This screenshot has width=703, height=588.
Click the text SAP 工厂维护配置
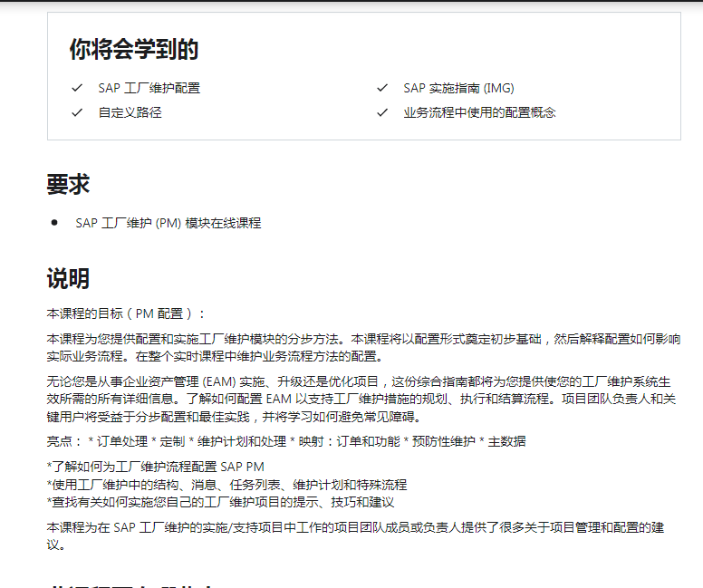(149, 88)
